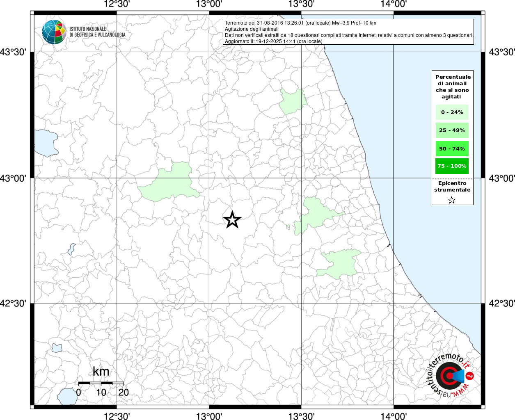Viewport: 515px width, 420px height.
Task: Select the 0 - 24% legend swatch
Action: pos(452,112)
